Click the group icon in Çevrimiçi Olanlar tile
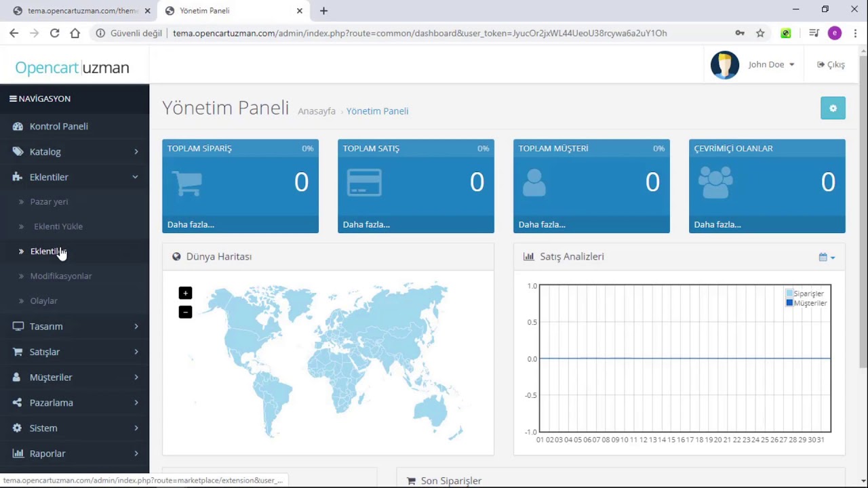Viewport: 868px width, 488px height. [x=715, y=182]
